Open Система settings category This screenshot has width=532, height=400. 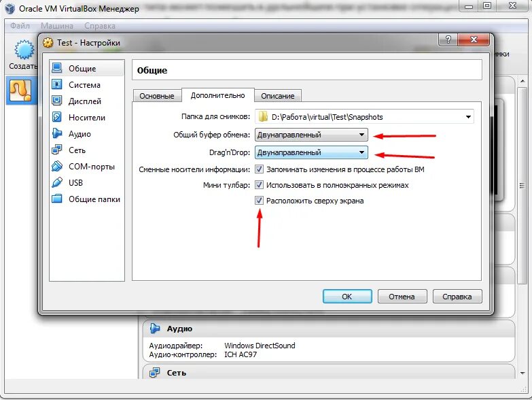coord(87,84)
